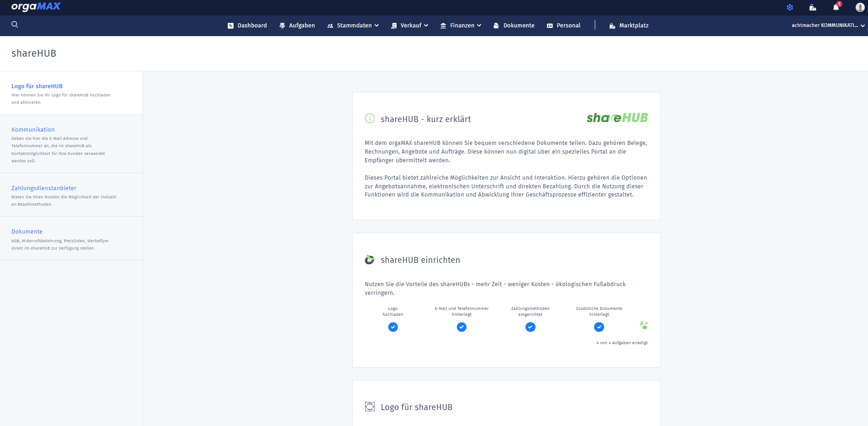Viewport: 868px width, 426px height.
Task: Open the Aufgaben menu item
Action: (x=297, y=26)
